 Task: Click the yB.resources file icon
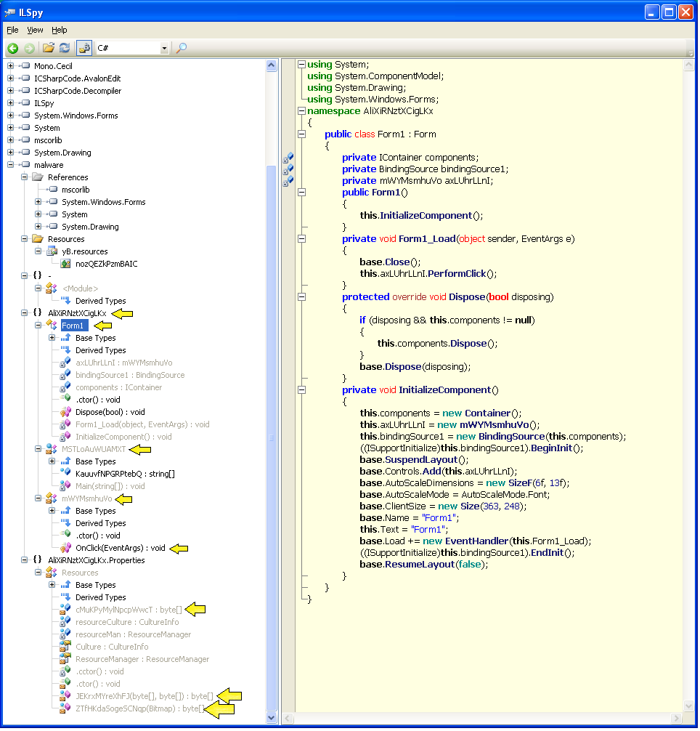(51, 251)
